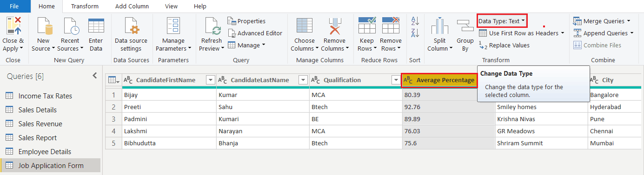Click the Choose Columns icon

click(x=305, y=26)
